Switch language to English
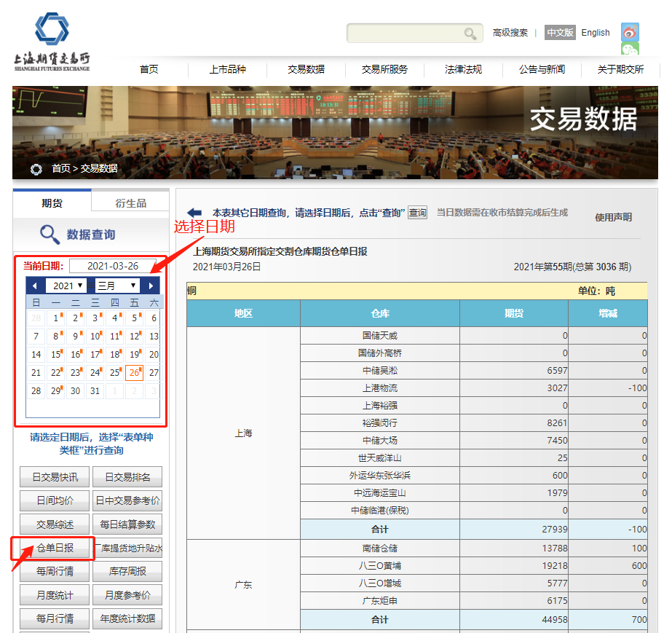This screenshot has height=633, width=672. click(596, 33)
